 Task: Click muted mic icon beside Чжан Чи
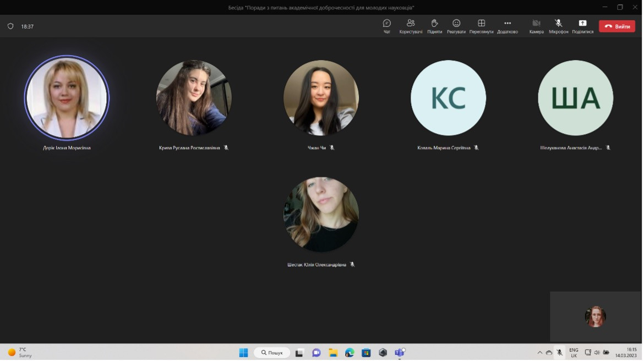[x=332, y=148]
